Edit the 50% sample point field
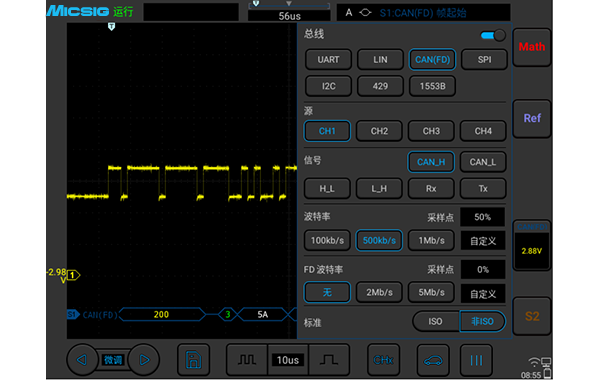Screen dimensions: 600x380 click(x=483, y=217)
